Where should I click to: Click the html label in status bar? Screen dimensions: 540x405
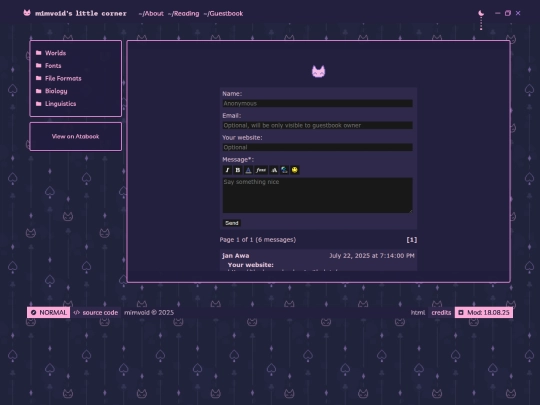click(418, 312)
